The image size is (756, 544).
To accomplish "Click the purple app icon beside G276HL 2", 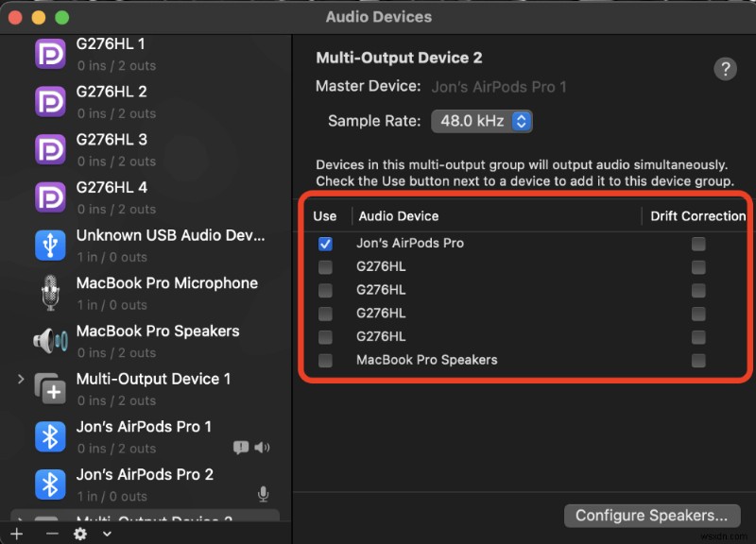I will tap(50, 101).
